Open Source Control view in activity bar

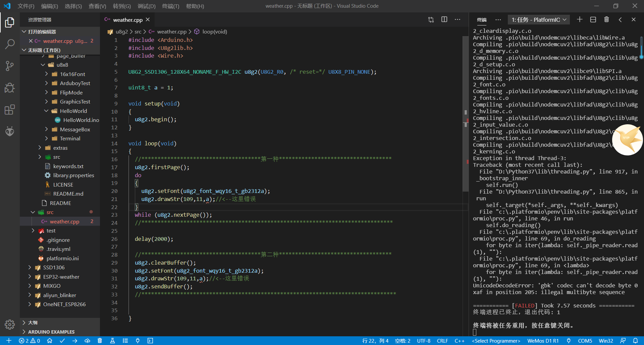(x=10, y=66)
